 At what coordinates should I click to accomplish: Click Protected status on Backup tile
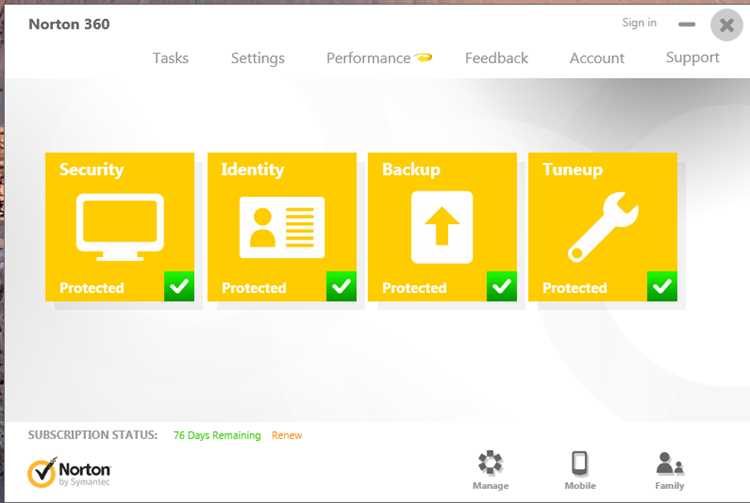point(414,288)
